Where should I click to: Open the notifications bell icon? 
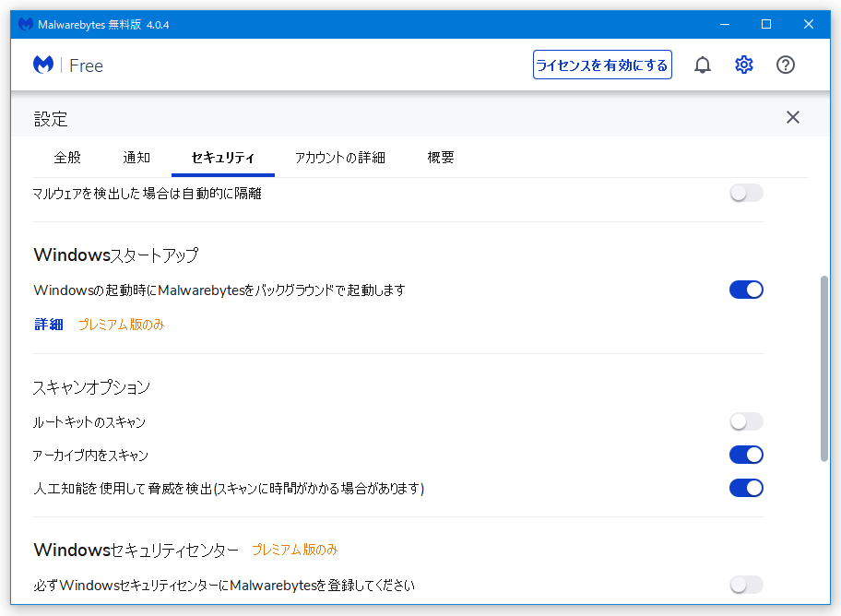(702, 65)
